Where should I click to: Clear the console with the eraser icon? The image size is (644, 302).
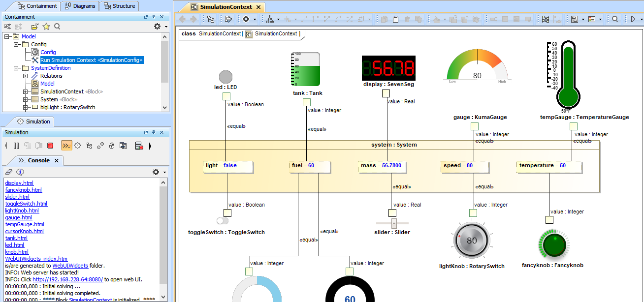click(x=8, y=172)
